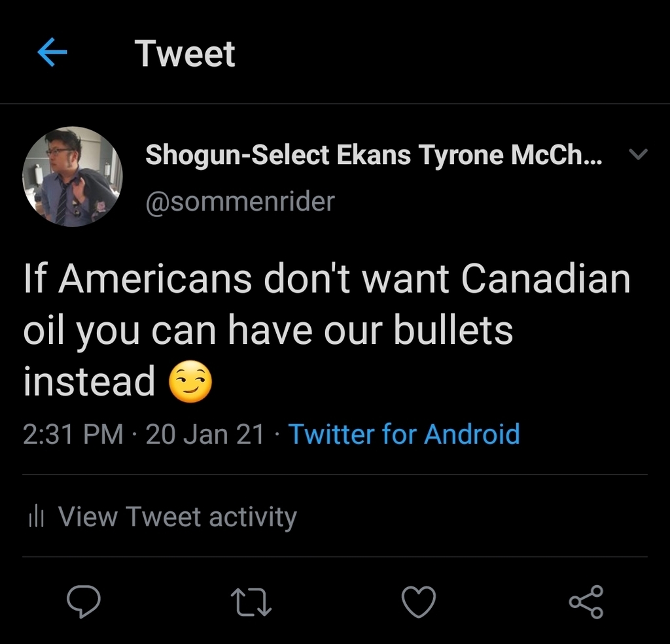Viewport: 670px width, 644px height.
Task: Click the Tweet header title
Action: click(185, 54)
